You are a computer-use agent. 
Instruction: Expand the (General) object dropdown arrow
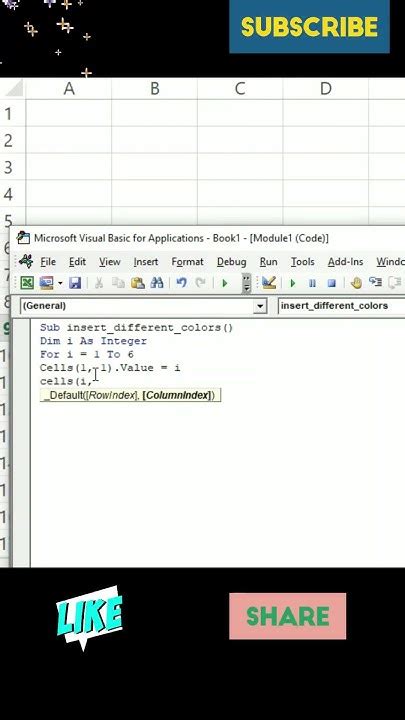(x=260, y=306)
